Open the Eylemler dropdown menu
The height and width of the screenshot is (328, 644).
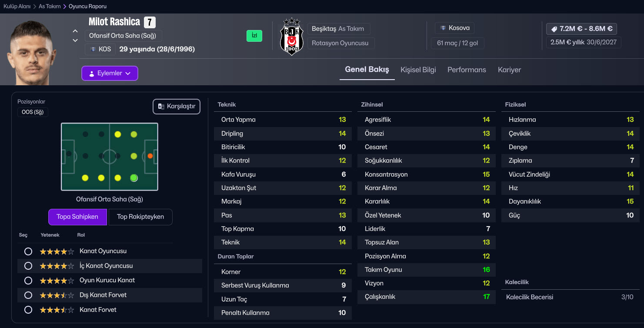click(x=110, y=73)
